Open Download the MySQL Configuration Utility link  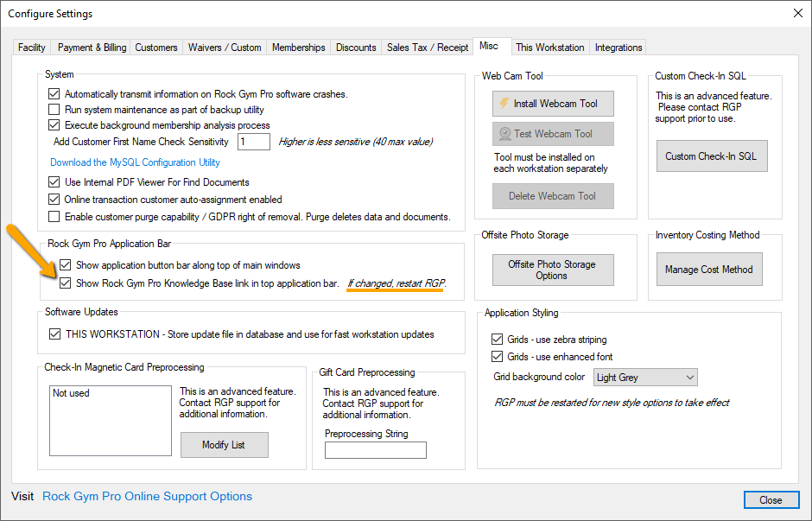click(135, 162)
